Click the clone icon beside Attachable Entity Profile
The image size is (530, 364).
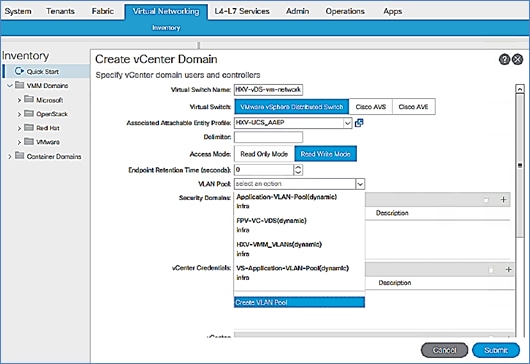pos(359,123)
